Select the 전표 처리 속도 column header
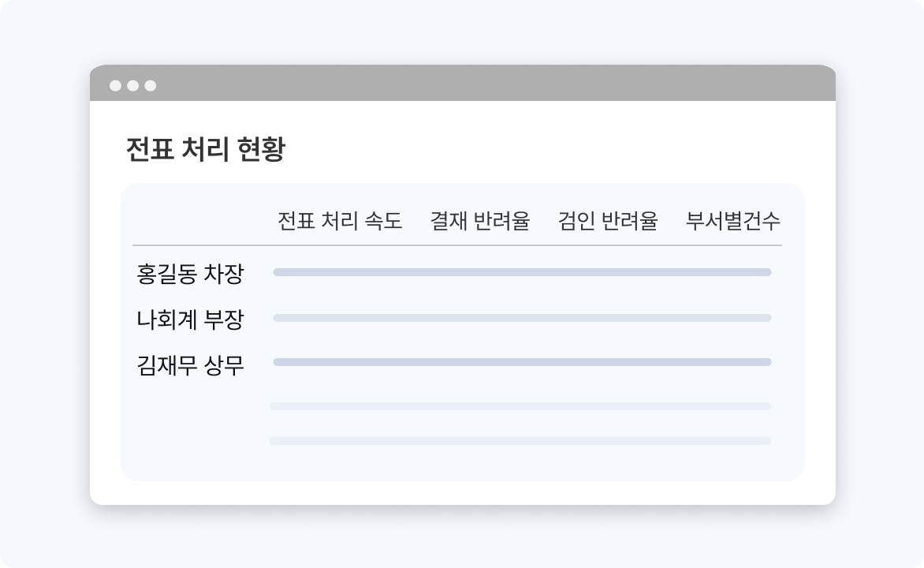This screenshot has height=568, width=924. [x=340, y=221]
